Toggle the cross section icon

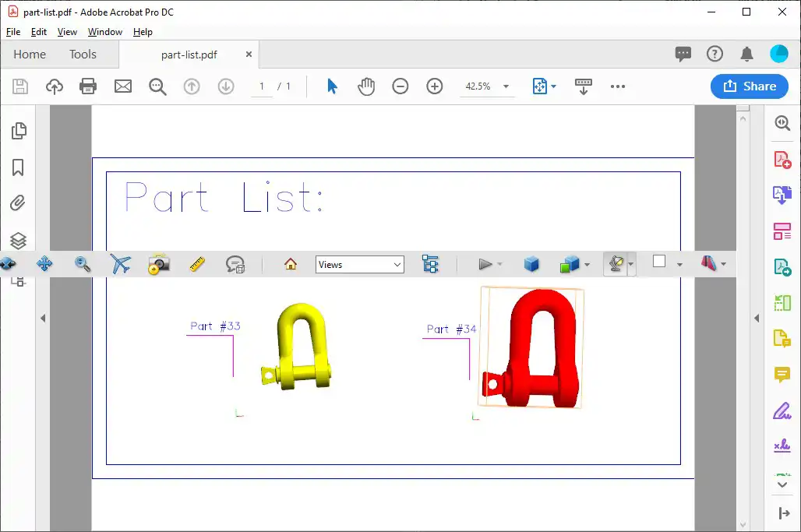pyautogui.click(x=708, y=263)
